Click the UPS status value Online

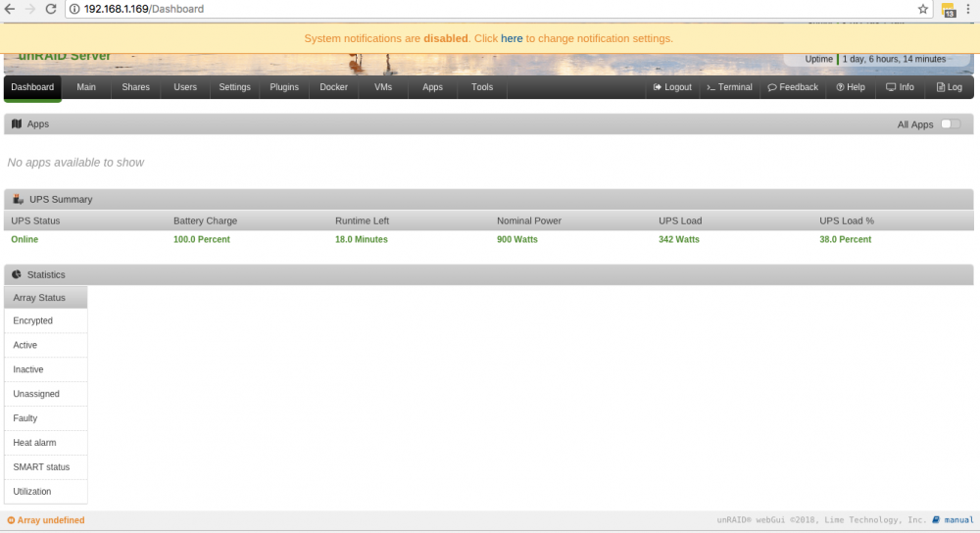[24, 239]
